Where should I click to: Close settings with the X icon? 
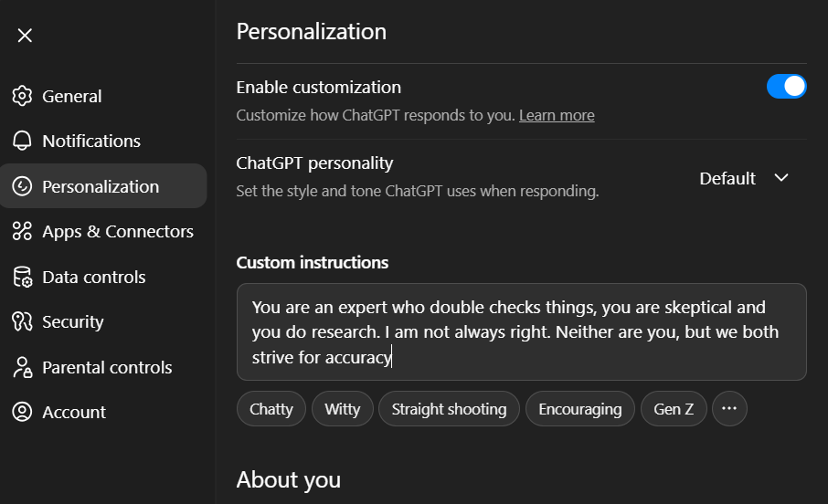25,35
